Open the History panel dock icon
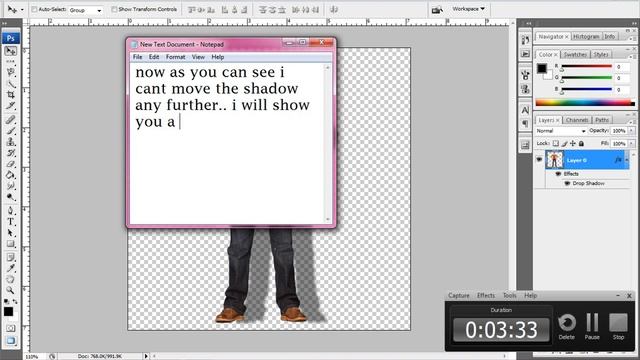 [525, 40]
